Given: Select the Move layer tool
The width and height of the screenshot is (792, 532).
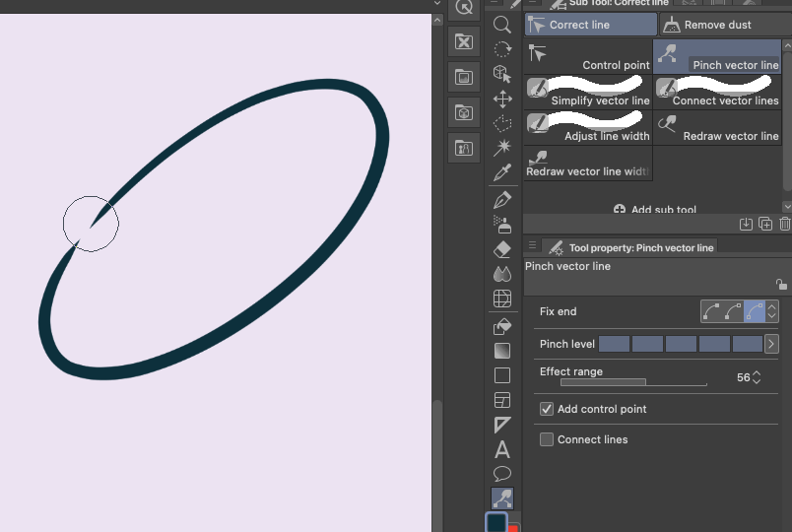Looking at the screenshot, I should pyautogui.click(x=502, y=100).
